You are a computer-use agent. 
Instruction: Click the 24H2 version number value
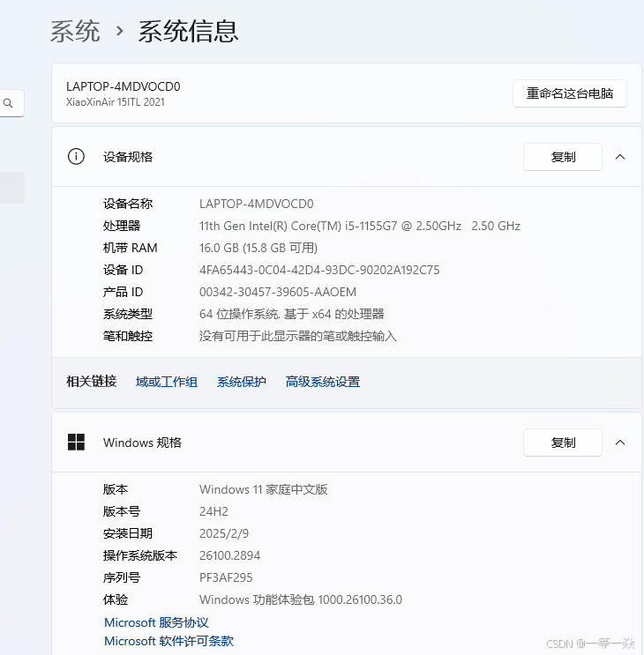[x=214, y=511]
